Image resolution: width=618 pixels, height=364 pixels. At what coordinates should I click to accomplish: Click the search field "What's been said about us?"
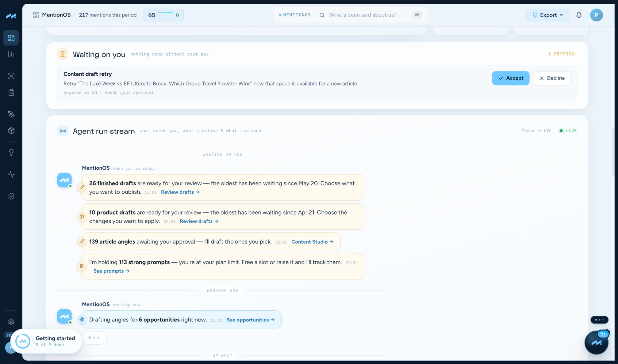(363, 15)
